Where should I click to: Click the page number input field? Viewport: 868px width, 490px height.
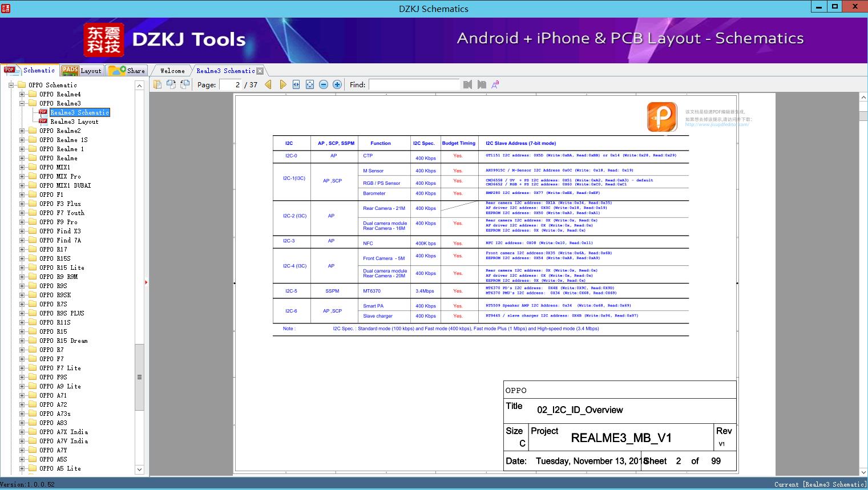click(x=231, y=84)
